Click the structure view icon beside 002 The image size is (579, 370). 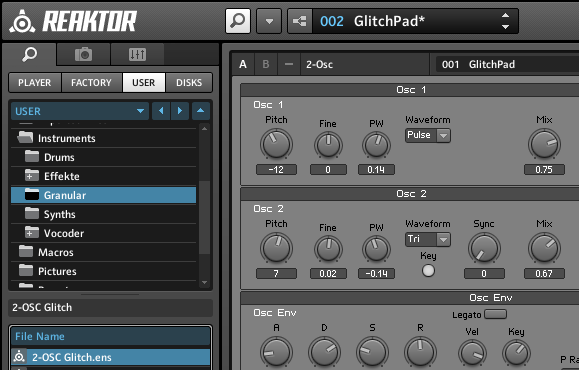pos(300,21)
